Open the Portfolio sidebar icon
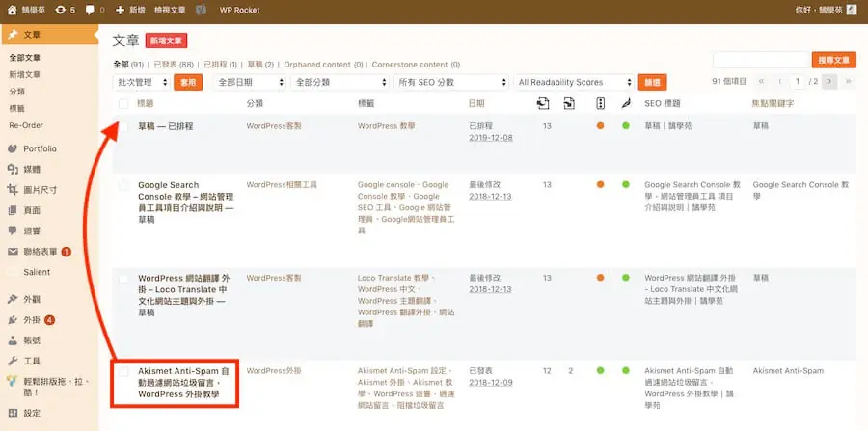This screenshot has width=868, height=431. click(x=13, y=148)
